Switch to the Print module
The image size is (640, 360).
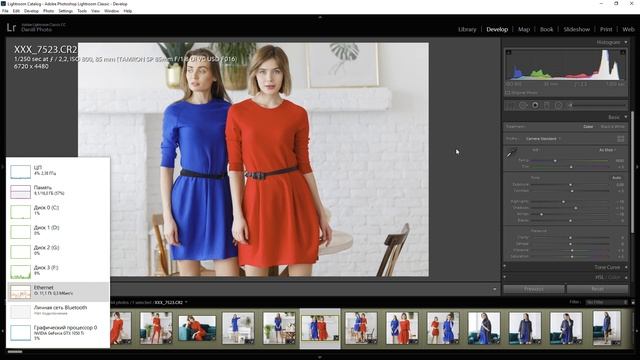(606, 29)
